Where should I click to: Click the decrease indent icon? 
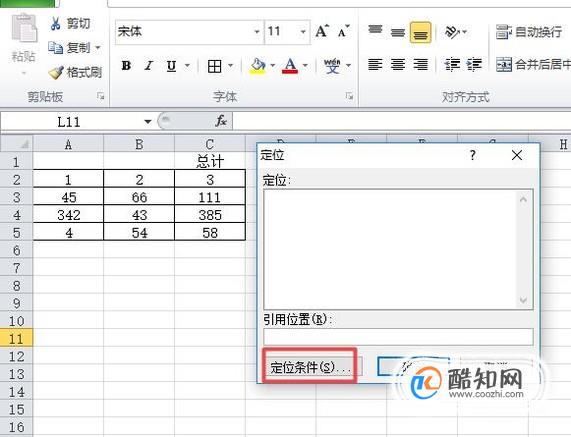click(x=452, y=65)
